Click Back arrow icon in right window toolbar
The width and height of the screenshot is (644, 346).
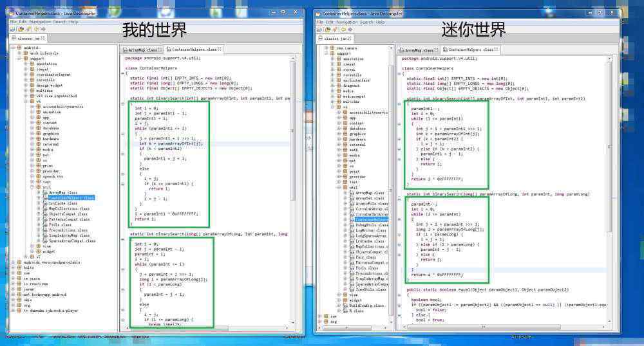pos(343,30)
